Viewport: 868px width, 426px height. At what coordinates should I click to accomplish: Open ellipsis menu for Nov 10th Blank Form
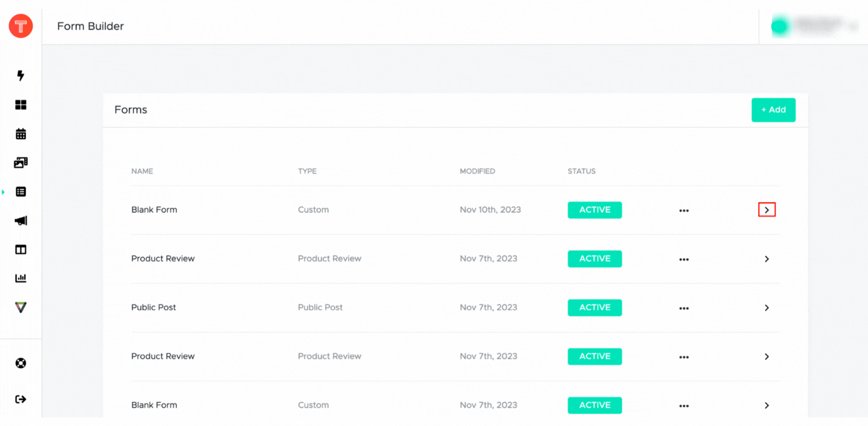[x=684, y=210]
